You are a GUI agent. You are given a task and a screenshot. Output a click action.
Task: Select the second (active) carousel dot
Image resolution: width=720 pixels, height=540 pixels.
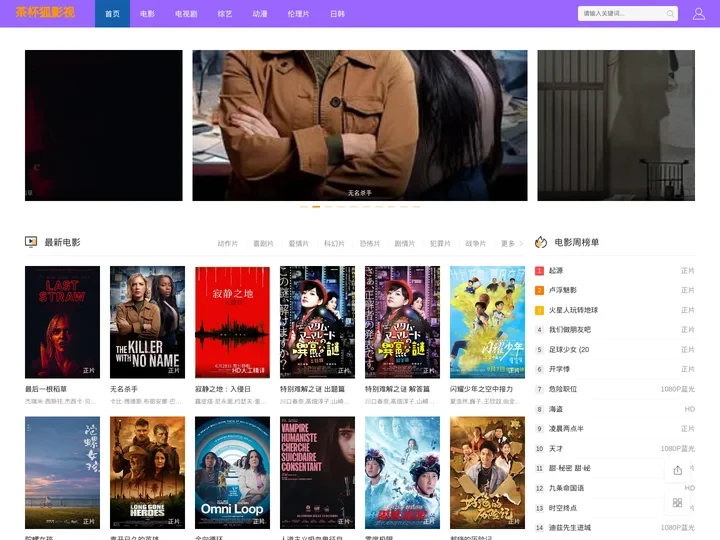[316, 207]
